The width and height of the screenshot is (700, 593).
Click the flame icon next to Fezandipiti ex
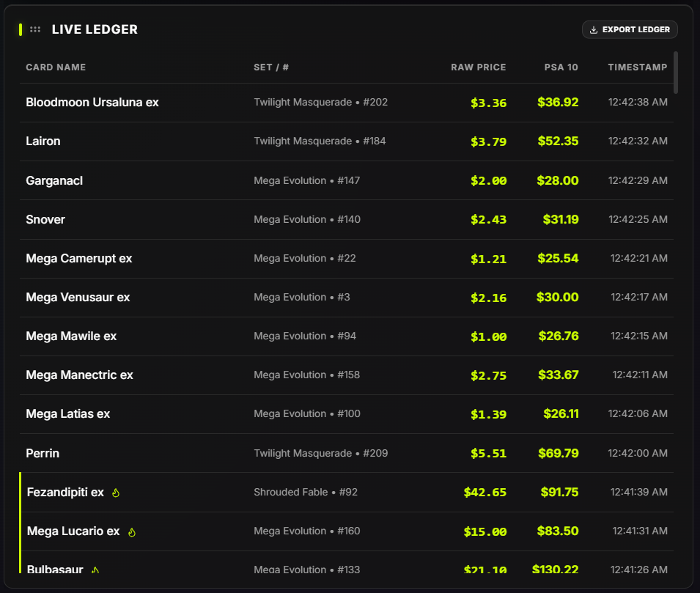[116, 493]
